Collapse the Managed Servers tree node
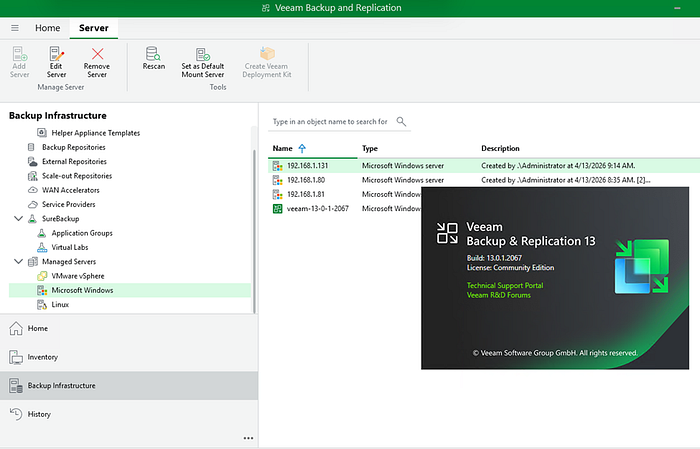This screenshot has height=449, width=700. click(x=18, y=262)
